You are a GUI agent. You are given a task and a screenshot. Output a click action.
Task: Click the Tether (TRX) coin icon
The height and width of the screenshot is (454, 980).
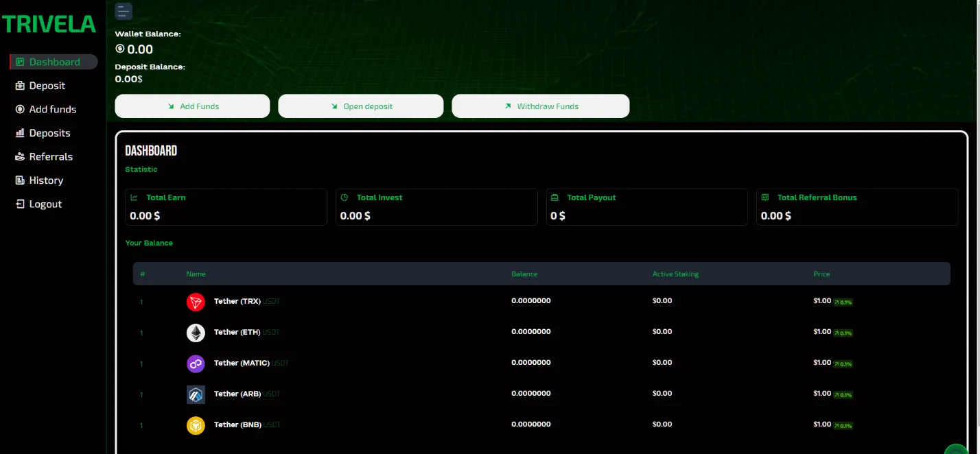196,302
